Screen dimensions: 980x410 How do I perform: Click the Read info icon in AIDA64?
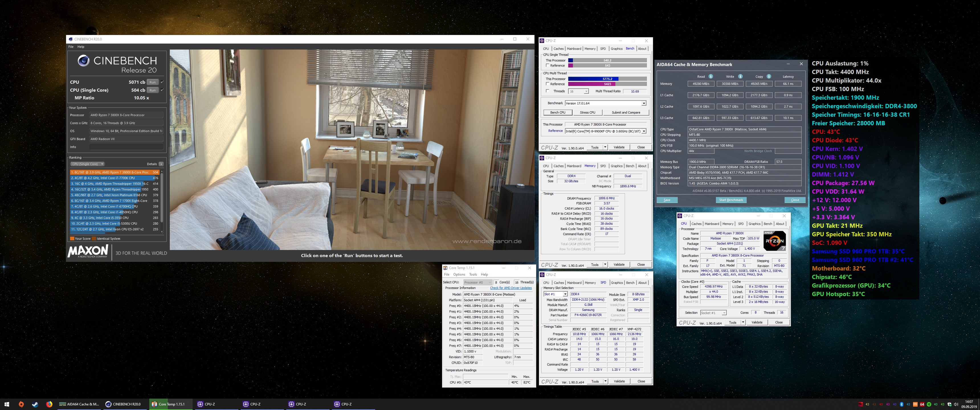(x=711, y=76)
